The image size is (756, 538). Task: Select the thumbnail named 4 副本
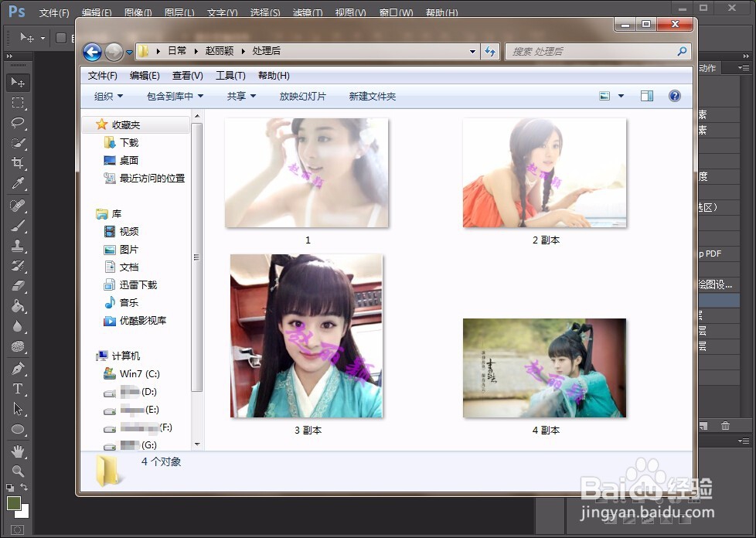545,368
